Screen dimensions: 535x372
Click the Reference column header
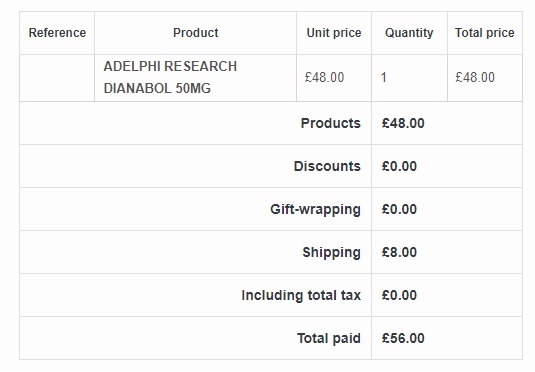coord(57,33)
